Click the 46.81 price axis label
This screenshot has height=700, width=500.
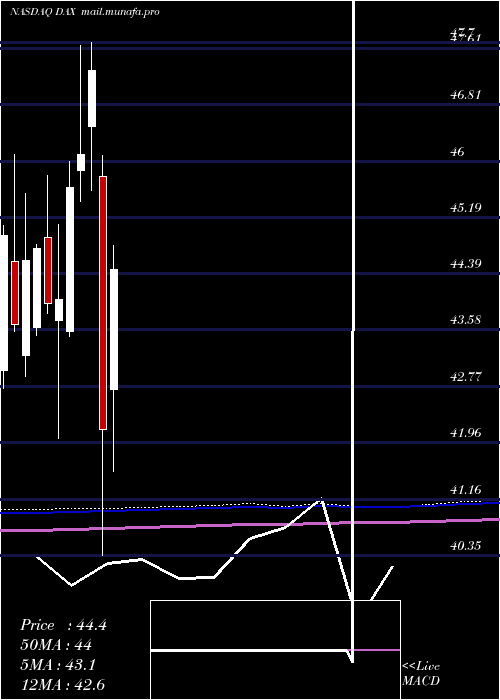pyautogui.click(x=466, y=95)
